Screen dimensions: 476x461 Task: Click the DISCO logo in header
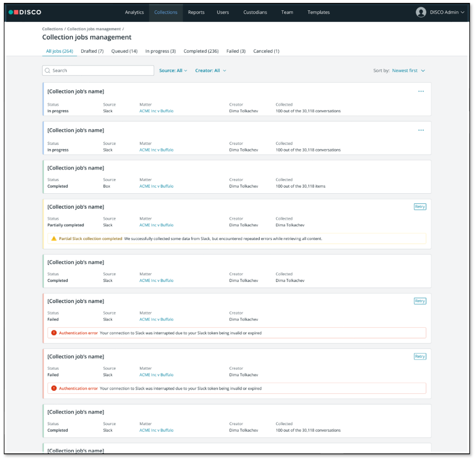point(25,12)
